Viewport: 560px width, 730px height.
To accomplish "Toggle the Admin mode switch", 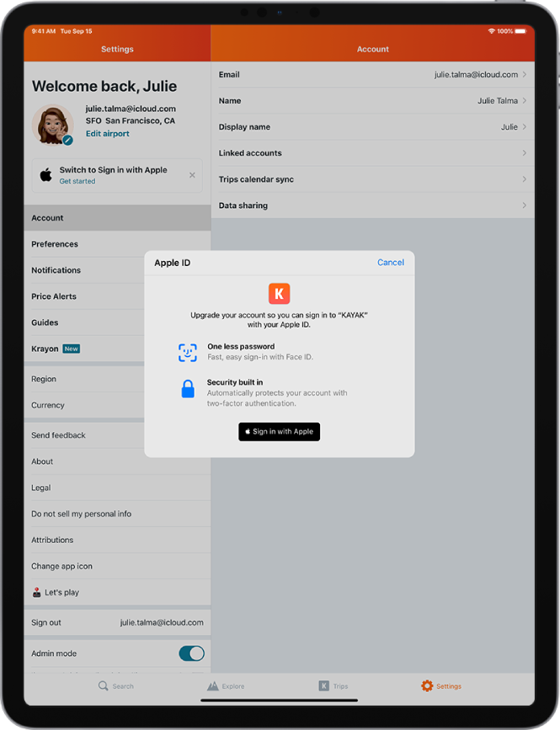I will click(191, 653).
